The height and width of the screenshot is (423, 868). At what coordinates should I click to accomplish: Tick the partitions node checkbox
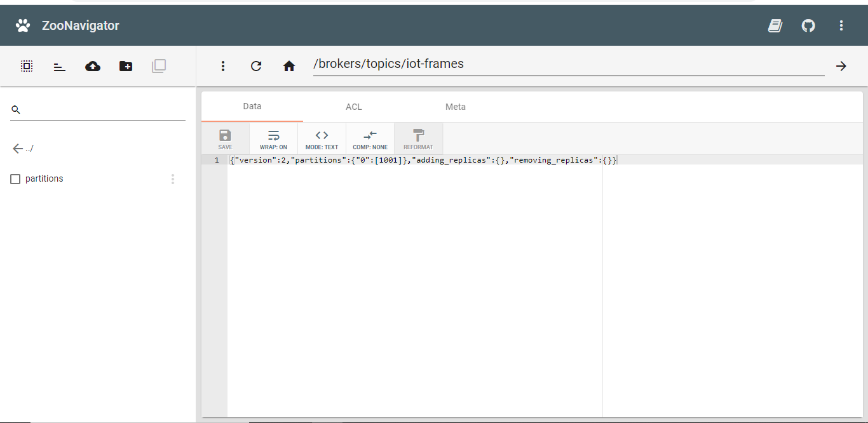coord(16,179)
